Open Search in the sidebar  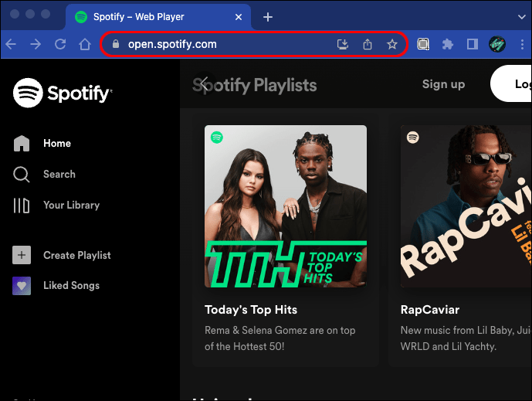click(x=59, y=174)
